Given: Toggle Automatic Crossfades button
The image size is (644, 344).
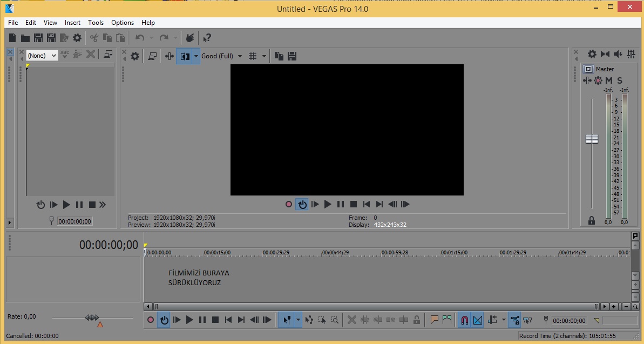Looking at the screenshot, I should [x=478, y=320].
